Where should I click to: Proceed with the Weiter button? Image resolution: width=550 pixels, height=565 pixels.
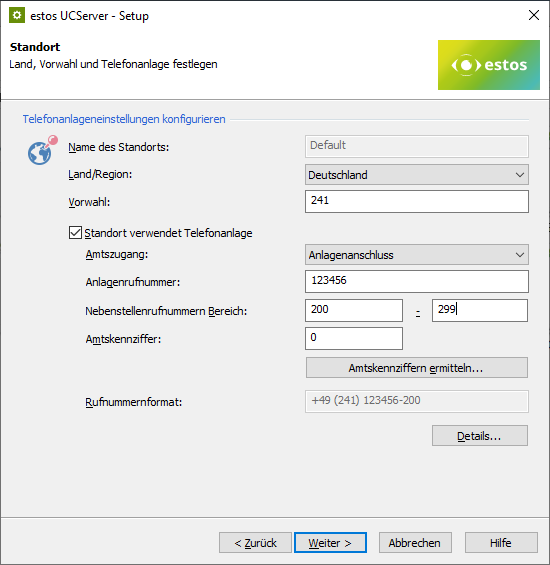330,543
